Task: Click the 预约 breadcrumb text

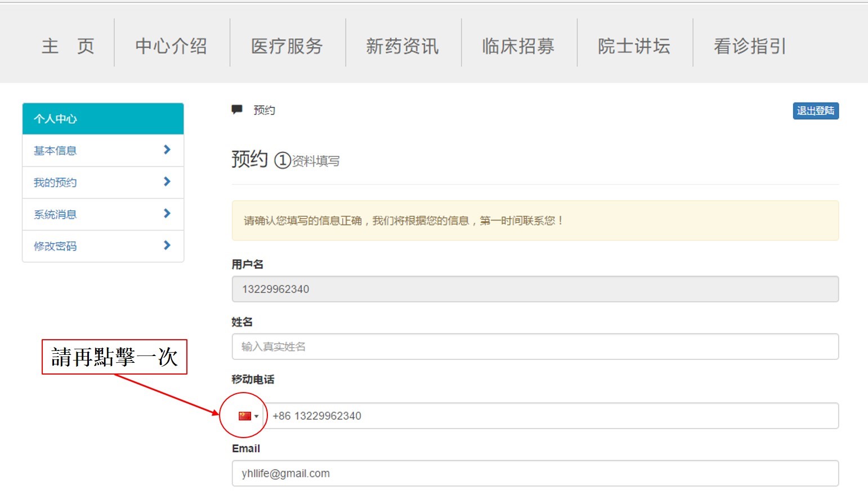Action: coord(264,110)
